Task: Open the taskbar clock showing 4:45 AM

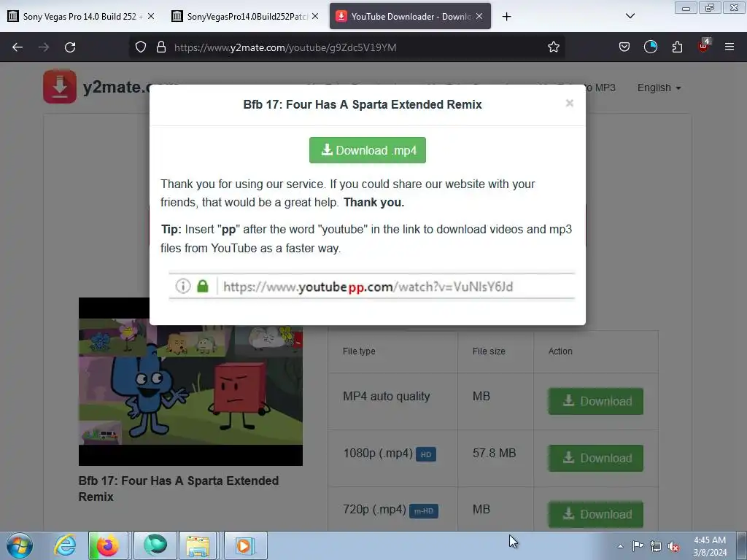Action: [709, 546]
